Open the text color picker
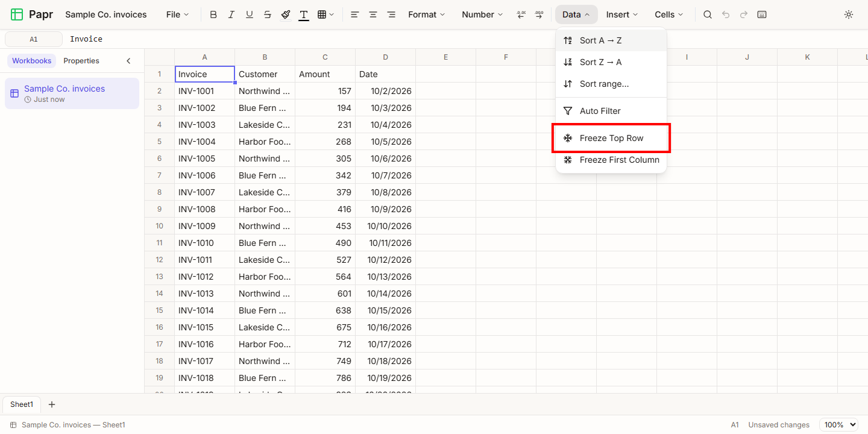The height and width of the screenshot is (434, 868). (x=304, y=14)
